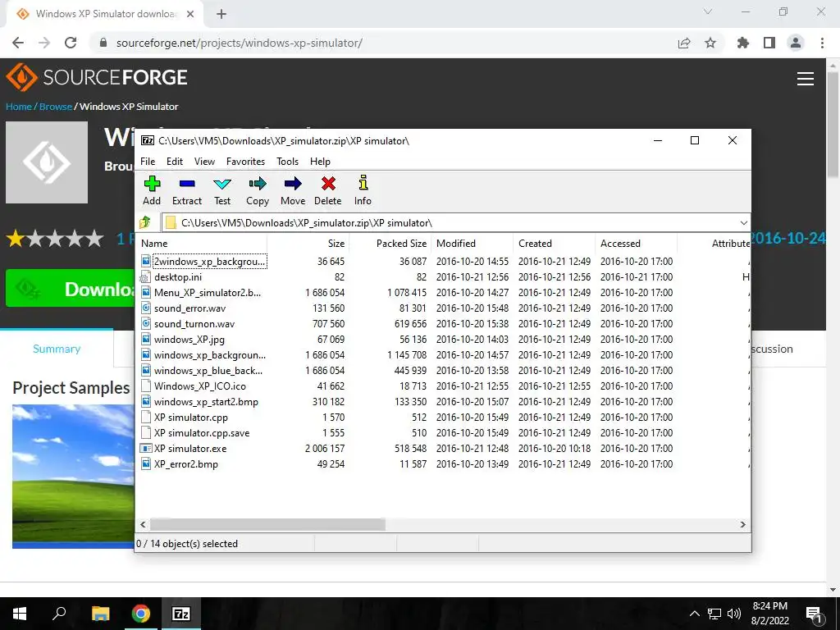Select the file sound_turnon.wav
840x630 pixels.
tap(194, 323)
